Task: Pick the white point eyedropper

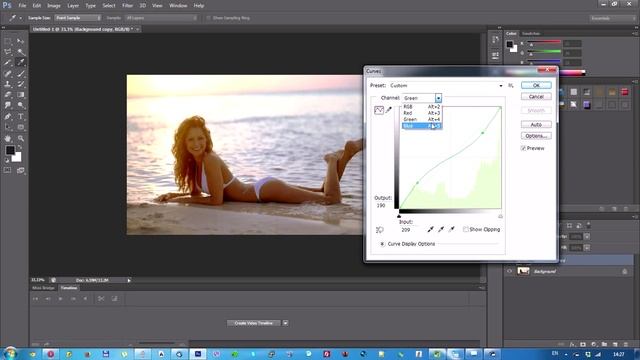Action: click(x=451, y=229)
